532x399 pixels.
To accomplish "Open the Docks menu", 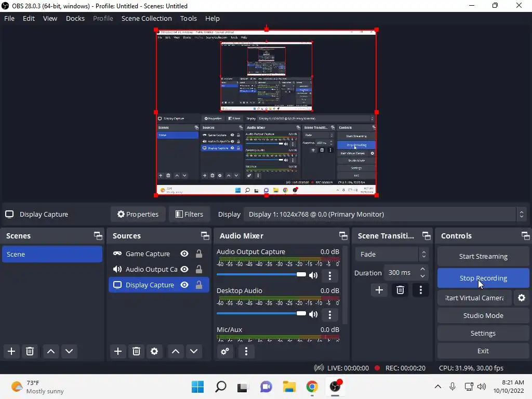I will (75, 18).
